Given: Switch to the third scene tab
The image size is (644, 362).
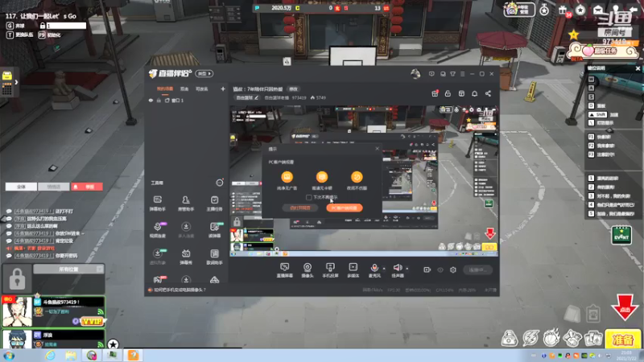Looking at the screenshot, I should click(201, 89).
